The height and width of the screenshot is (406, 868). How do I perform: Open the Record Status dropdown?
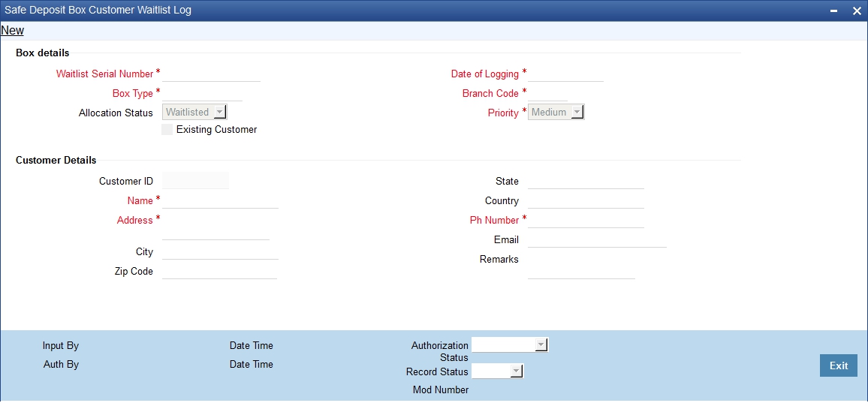[497, 371]
